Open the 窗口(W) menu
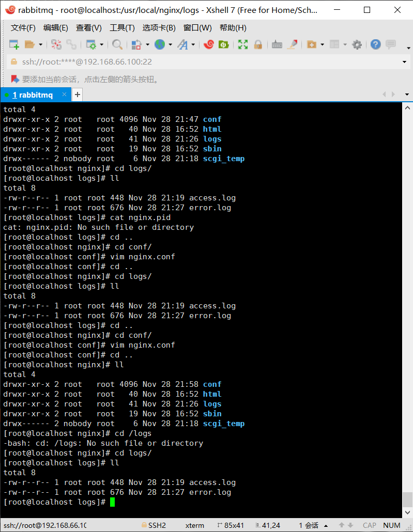The image size is (413, 532). point(197,28)
